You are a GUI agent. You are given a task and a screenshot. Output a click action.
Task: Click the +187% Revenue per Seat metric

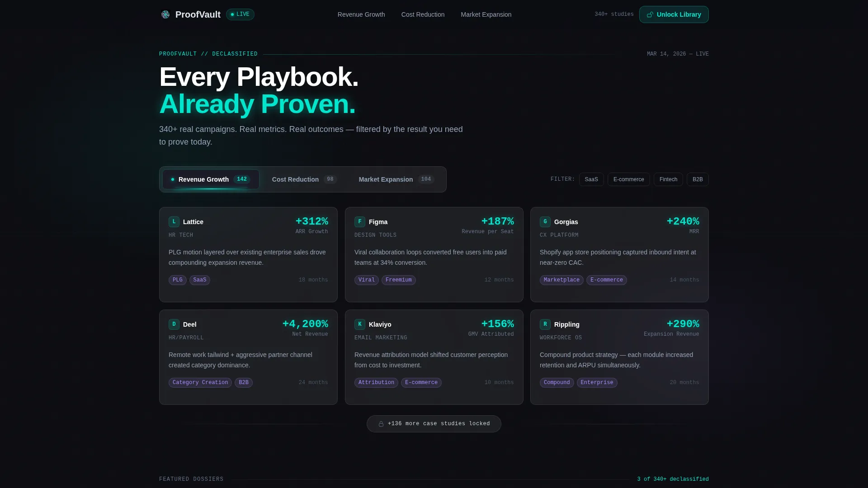(488, 225)
